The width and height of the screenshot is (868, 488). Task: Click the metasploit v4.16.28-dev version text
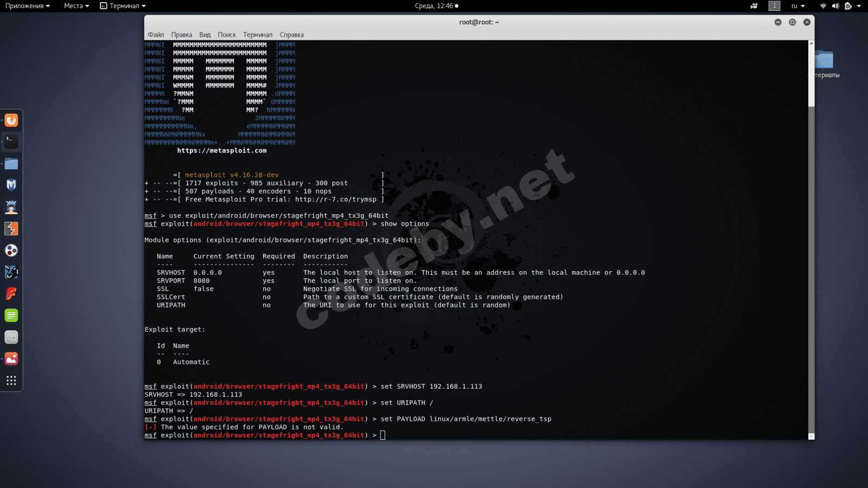(x=232, y=175)
